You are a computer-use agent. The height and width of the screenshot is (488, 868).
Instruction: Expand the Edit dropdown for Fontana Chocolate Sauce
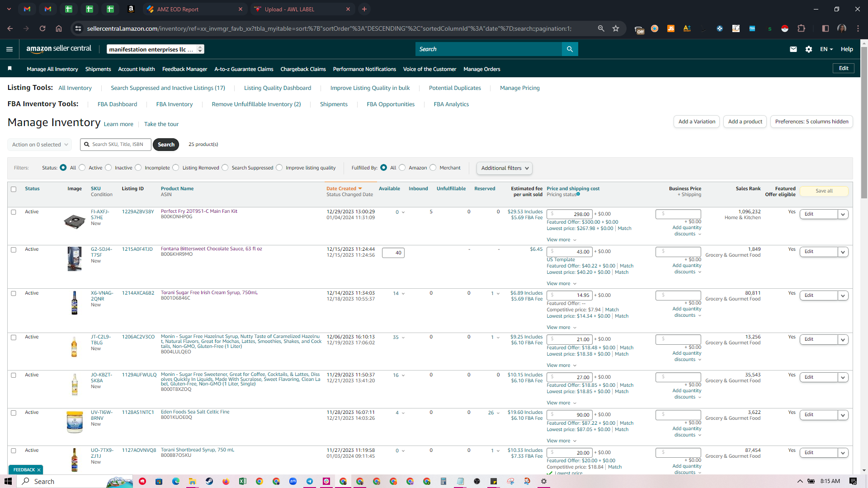click(843, 252)
